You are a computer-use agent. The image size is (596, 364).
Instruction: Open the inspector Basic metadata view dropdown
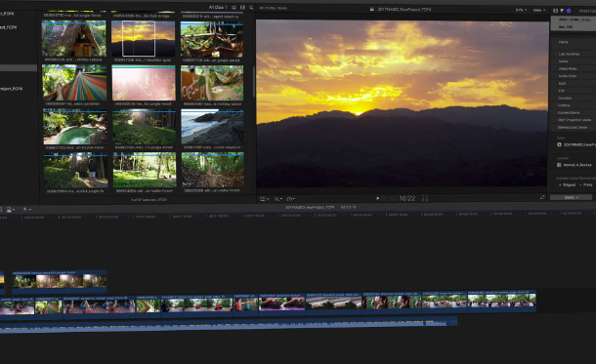click(571, 198)
